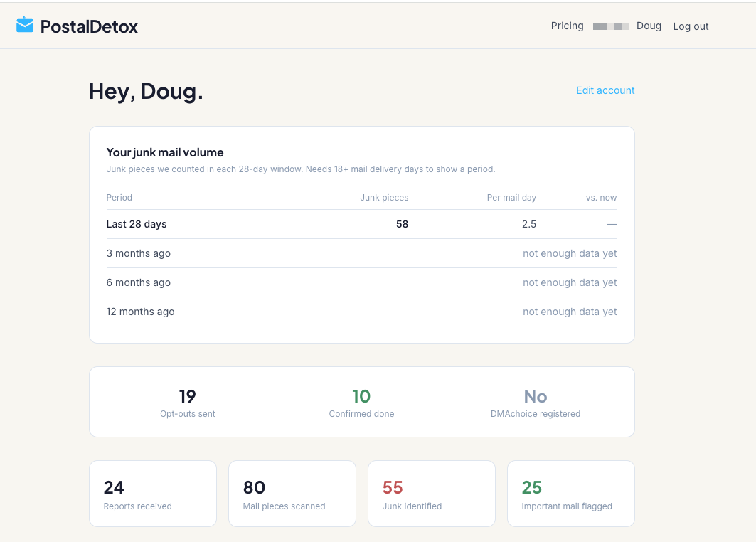Select the Junk identified card showing 55
This screenshot has height=542, width=756.
point(431,494)
